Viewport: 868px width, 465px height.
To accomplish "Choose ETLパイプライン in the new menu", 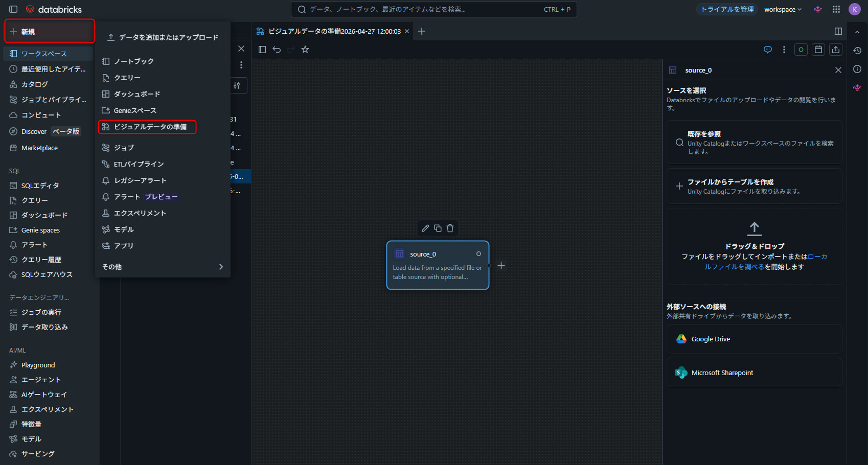I will click(x=139, y=164).
